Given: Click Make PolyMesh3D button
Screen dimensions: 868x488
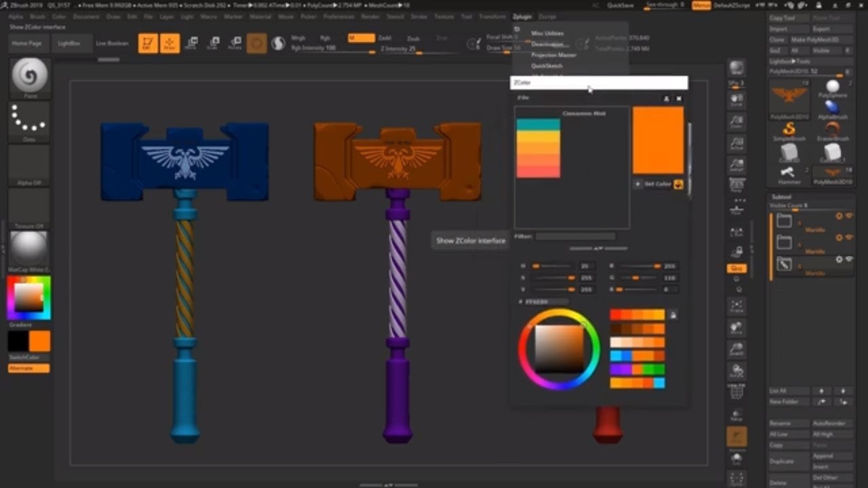Looking at the screenshot, I should (821, 40).
